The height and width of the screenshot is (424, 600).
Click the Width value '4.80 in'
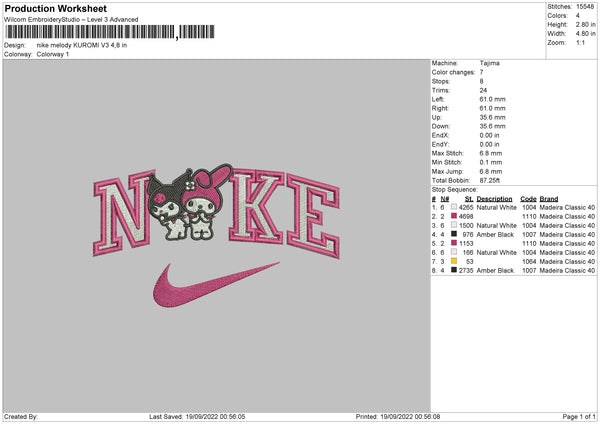(x=585, y=34)
